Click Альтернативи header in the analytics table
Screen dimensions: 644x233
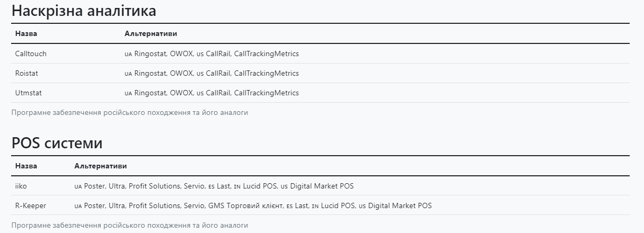(151, 34)
